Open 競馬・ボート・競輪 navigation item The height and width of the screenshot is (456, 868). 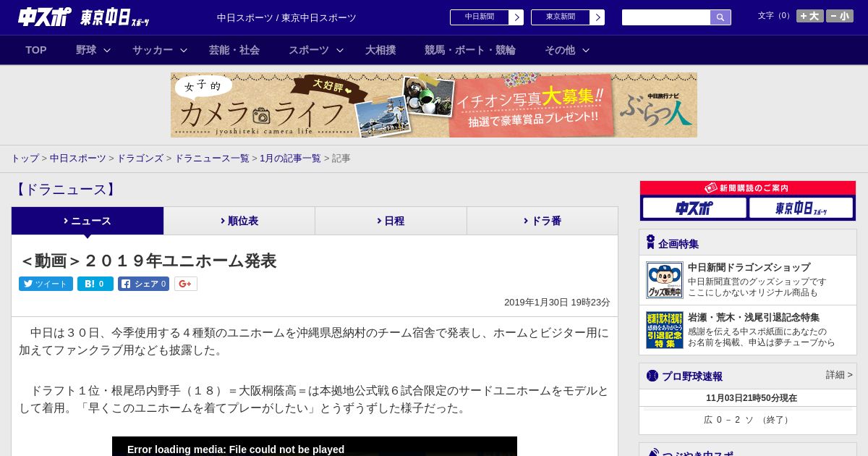tap(470, 50)
